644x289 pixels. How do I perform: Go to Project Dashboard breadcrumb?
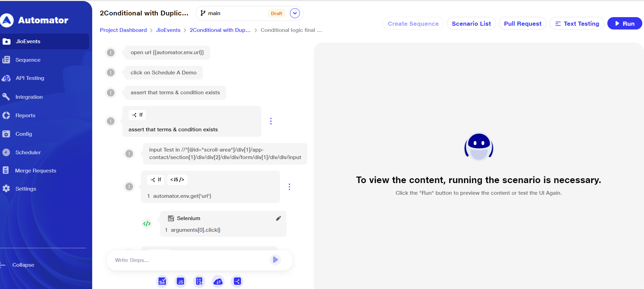coord(123,30)
